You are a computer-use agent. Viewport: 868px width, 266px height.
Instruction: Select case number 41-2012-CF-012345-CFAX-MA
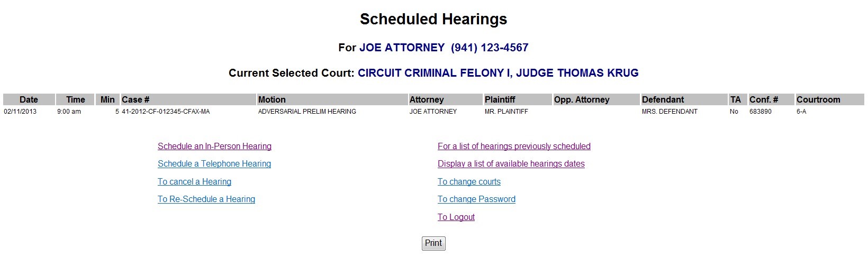pos(166,112)
